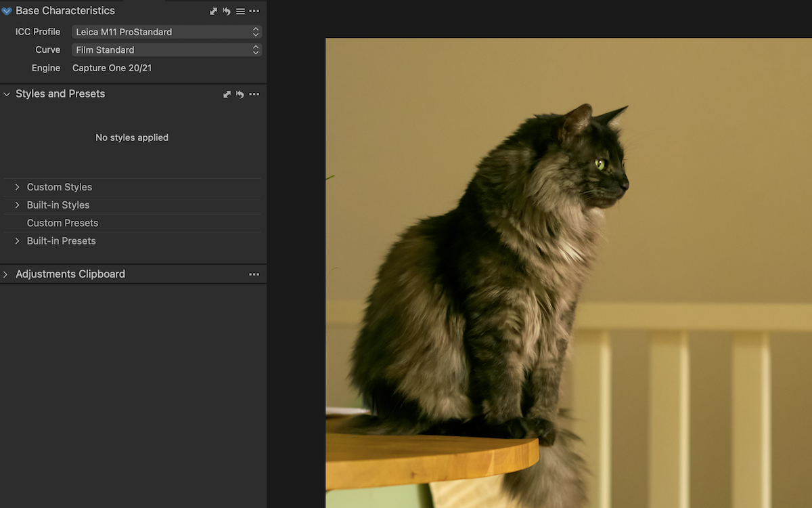This screenshot has width=812, height=508.
Task: Open Base Characteristics presets menu icon
Action: [x=240, y=12]
